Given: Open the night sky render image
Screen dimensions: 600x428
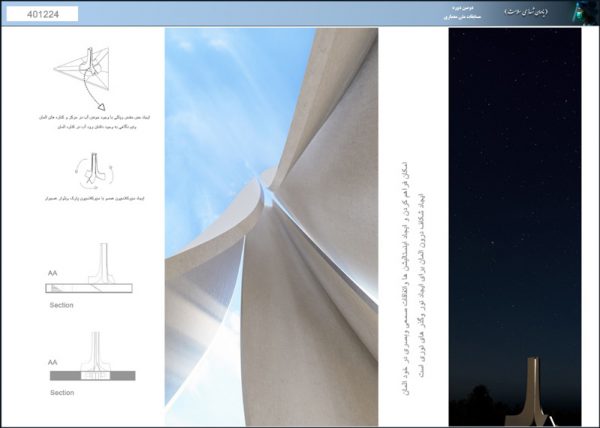Looking at the screenshot, I should 514,200.
